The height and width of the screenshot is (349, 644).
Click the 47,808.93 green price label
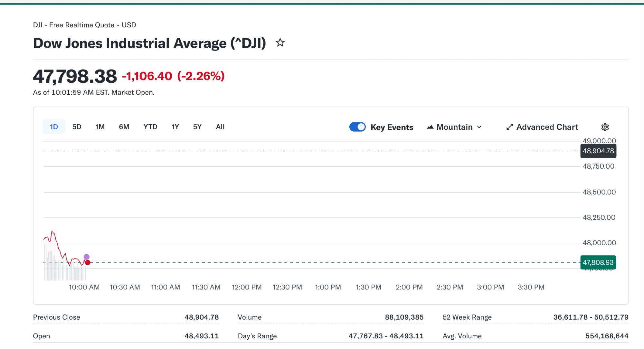598,262
